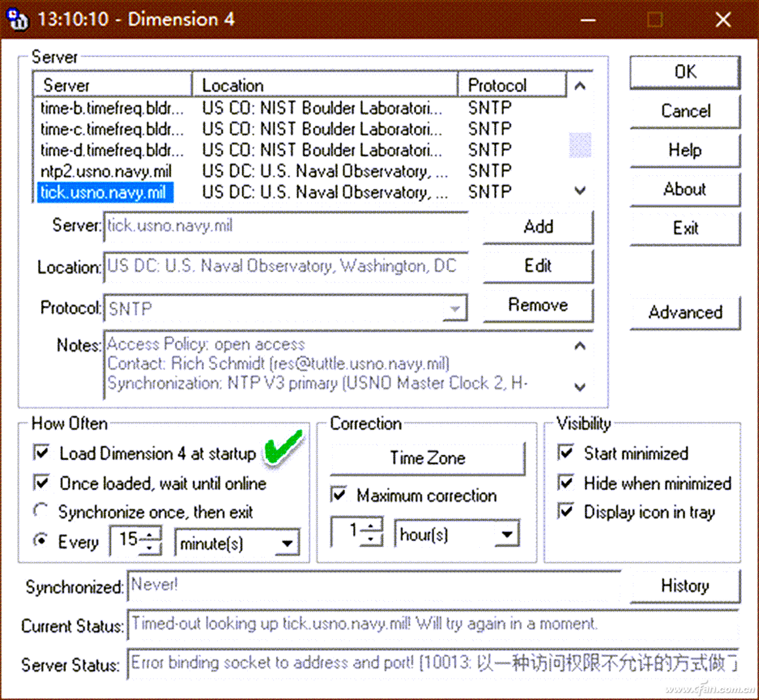
Task: Click the Protocol column header
Action: 512,85
